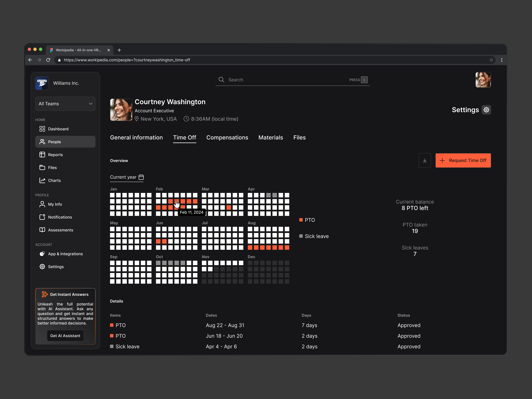Click Courtney Washington's profile photo
Image resolution: width=532 pixels, height=399 pixels.
pyautogui.click(x=121, y=110)
